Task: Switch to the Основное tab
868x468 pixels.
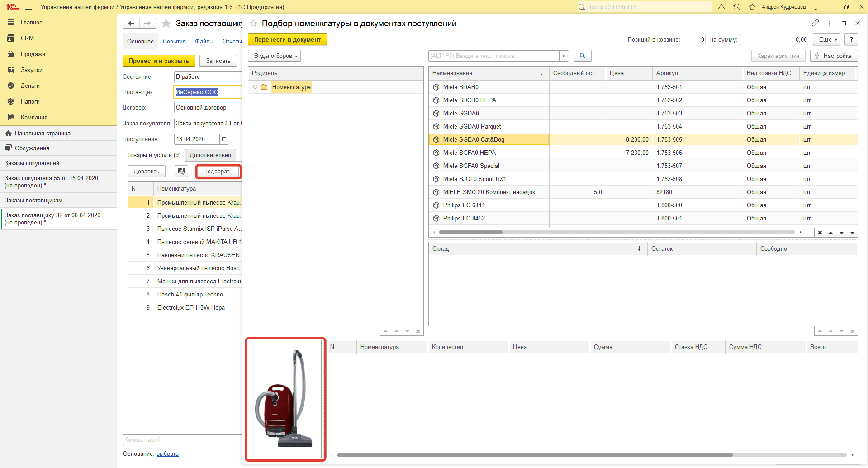Action: 140,41
